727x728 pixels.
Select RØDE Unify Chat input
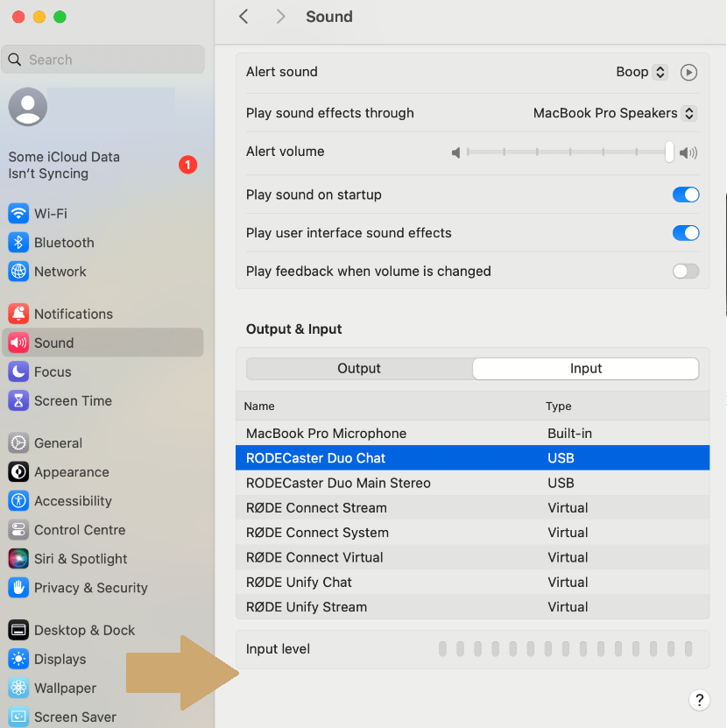click(472, 582)
